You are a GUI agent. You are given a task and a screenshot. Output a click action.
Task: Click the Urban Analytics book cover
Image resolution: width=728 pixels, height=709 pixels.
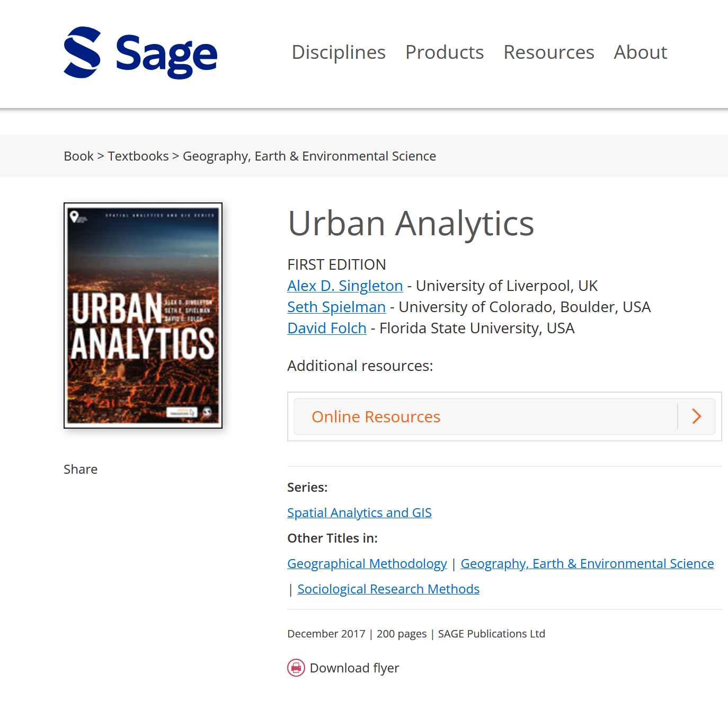[x=143, y=315]
